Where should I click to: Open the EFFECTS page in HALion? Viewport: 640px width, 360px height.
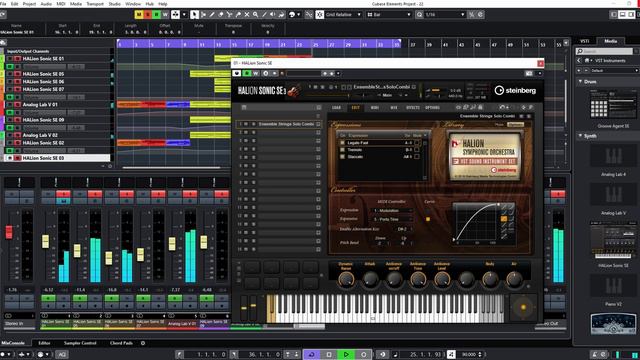(x=413, y=108)
